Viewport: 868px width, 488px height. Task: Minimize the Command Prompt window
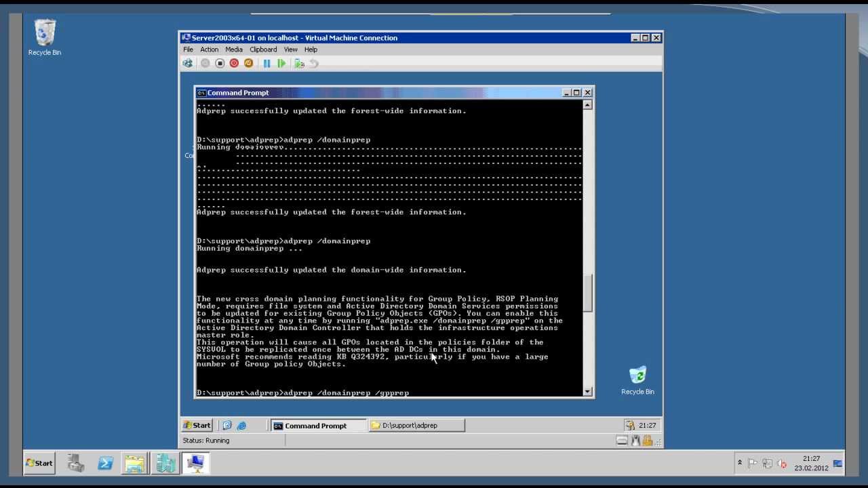pos(566,93)
